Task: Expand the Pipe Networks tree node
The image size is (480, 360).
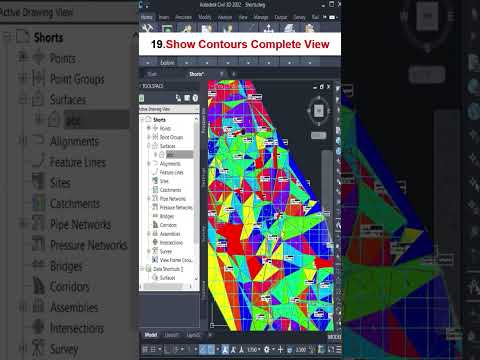Action: click(149, 198)
